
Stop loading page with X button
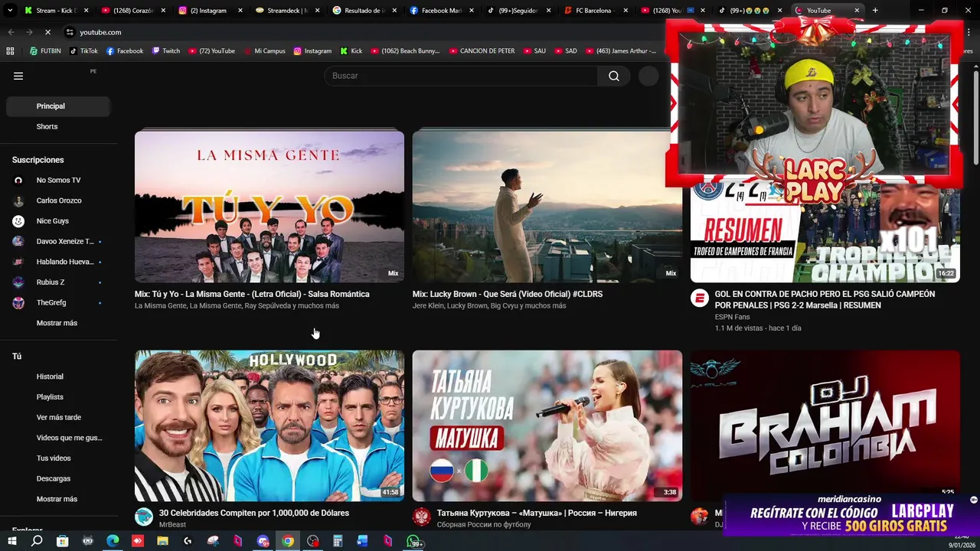[47, 32]
